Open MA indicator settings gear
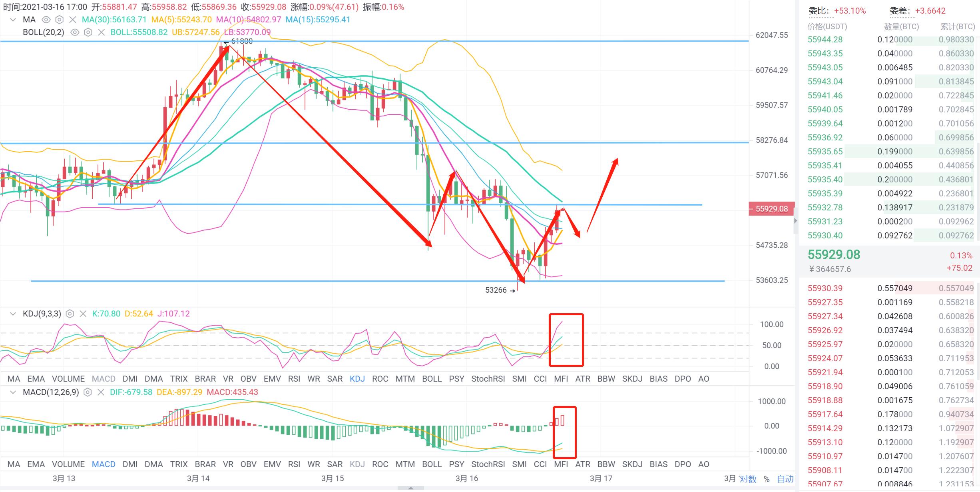 [x=60, y=20]
